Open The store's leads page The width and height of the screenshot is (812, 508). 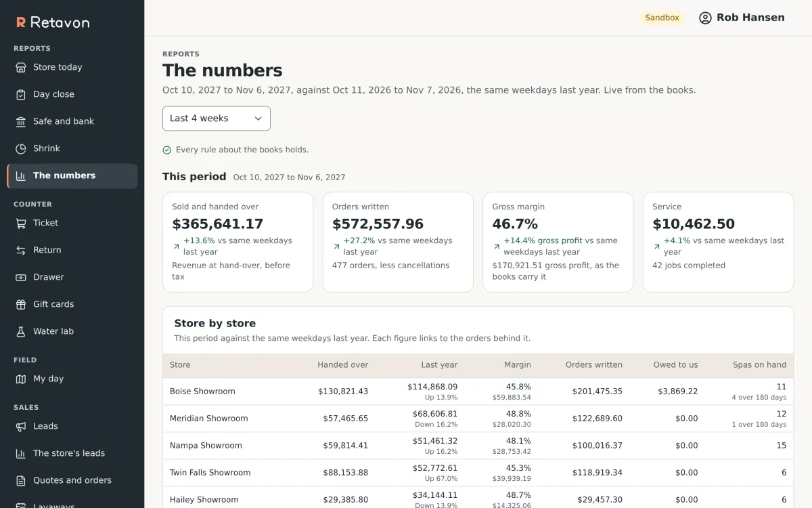point(72,453)
